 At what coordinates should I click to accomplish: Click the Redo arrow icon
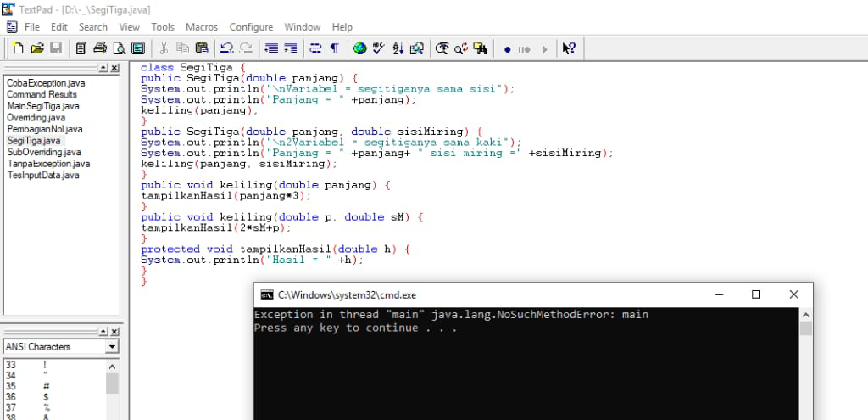pyautogui.click(x=246, y=48)
